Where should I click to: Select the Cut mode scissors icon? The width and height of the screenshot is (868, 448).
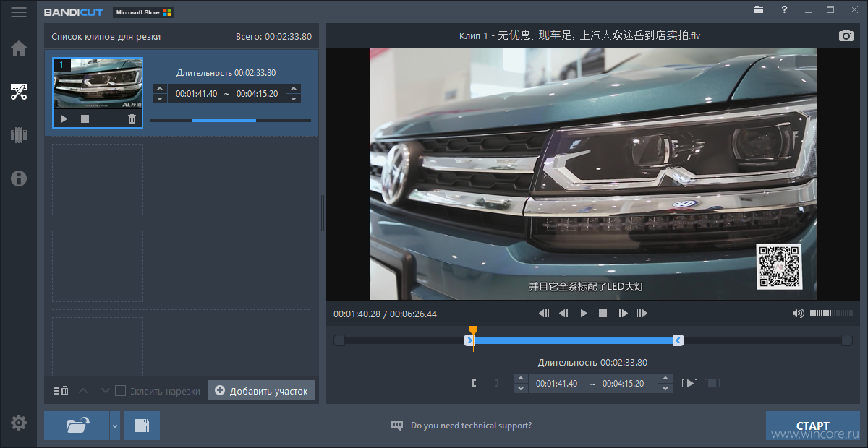click(x=19, y=92)
